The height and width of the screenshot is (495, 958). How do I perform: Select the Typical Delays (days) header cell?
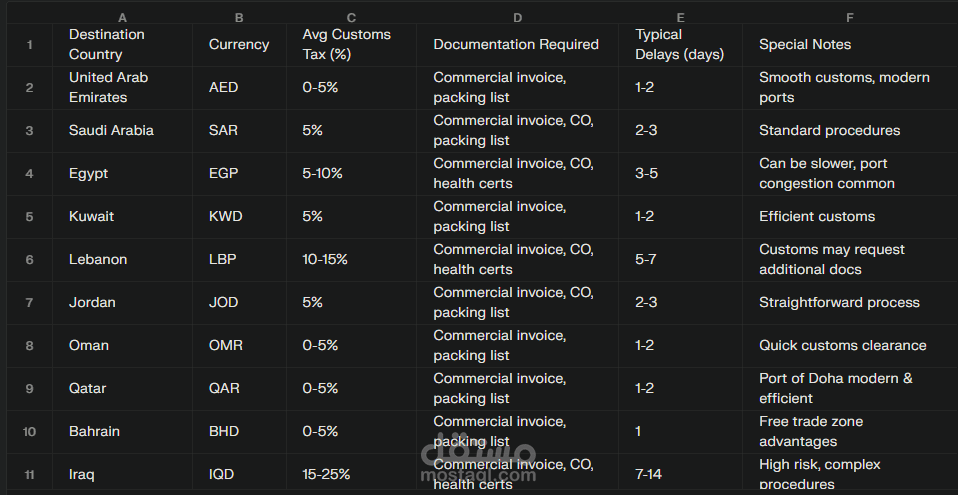click(680, 45)
